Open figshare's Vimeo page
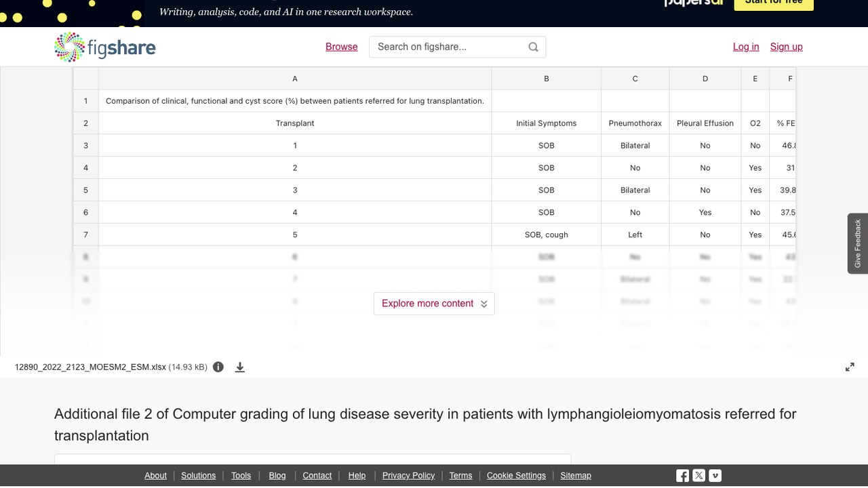Image resolution: width=868 pixels, height=488 pixels. point(715,476)
